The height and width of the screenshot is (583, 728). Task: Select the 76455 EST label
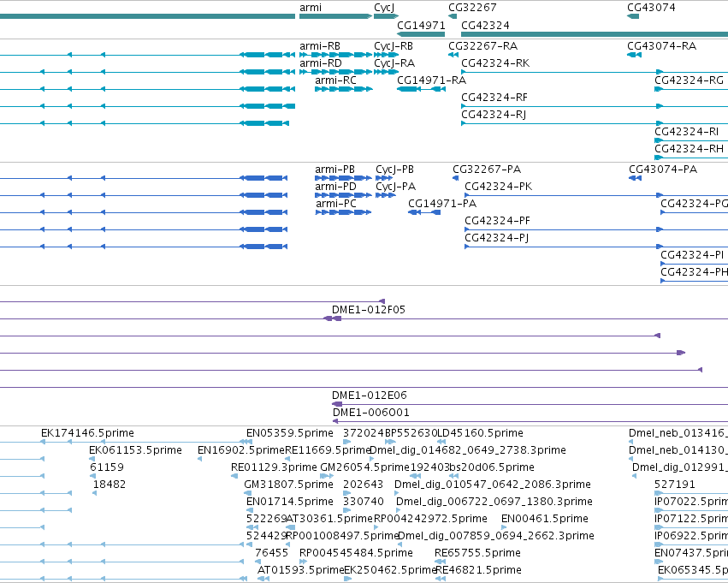click(271, 553)
